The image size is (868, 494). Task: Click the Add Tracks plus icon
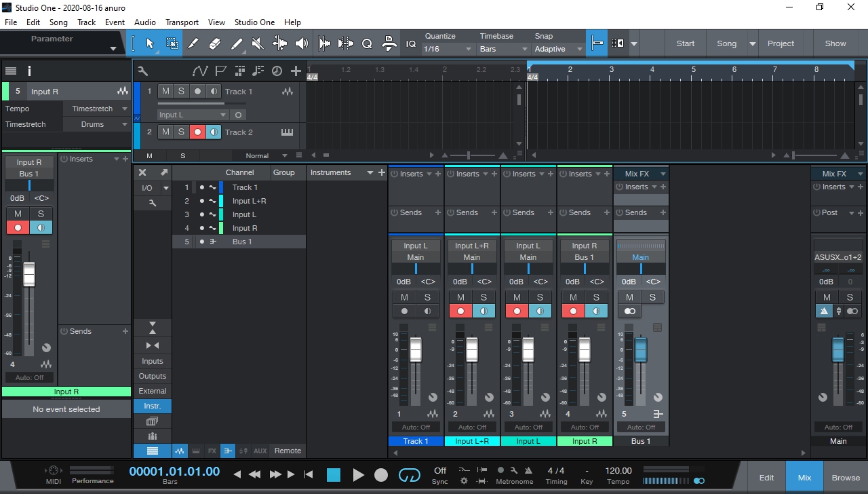296,71
